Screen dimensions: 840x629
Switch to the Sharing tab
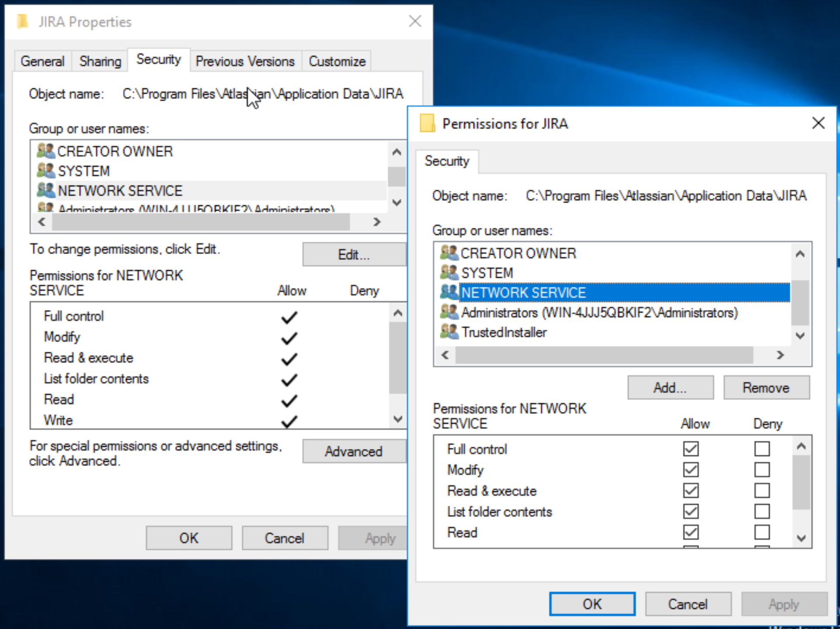[x=100, y=61]
